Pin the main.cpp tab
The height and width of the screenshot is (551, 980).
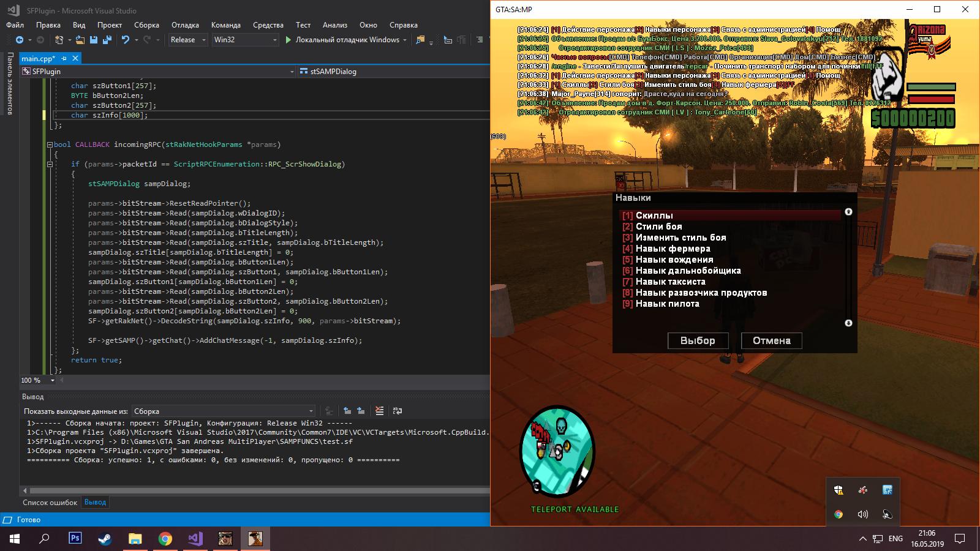pos(64,58)
